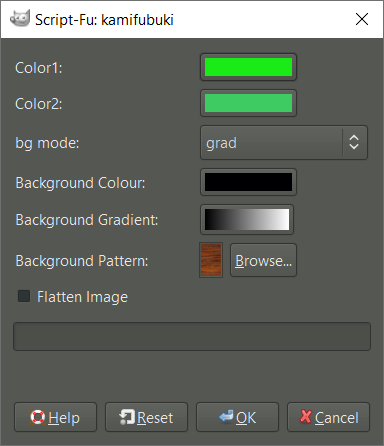This screenshot has height=446, width=384.
Task: Click the Background Colour label
Action: (80, 183)
